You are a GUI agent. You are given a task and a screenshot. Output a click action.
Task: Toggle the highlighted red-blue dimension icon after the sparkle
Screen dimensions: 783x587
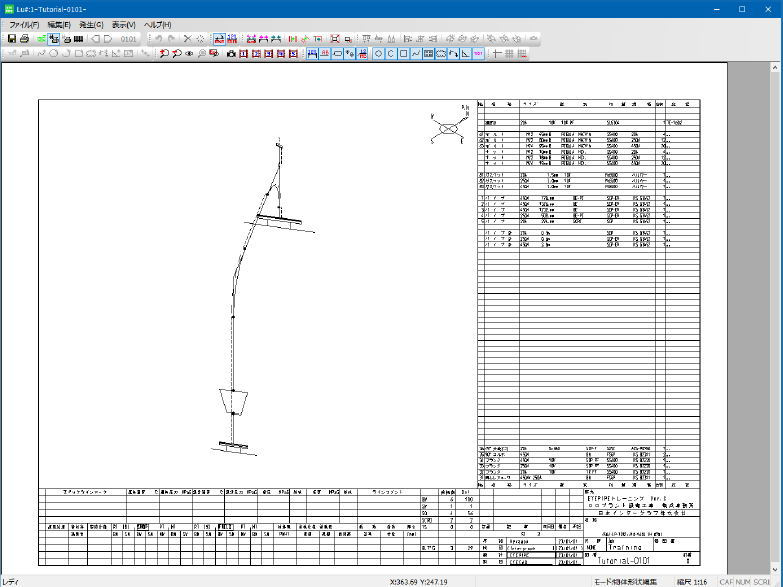coord(219,38)
